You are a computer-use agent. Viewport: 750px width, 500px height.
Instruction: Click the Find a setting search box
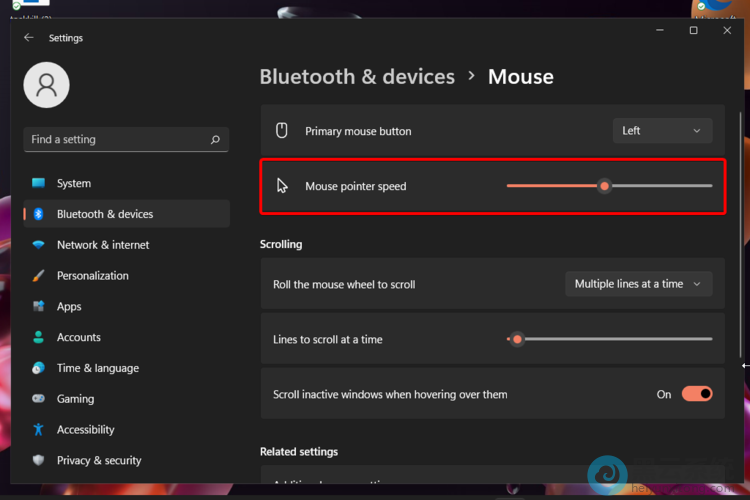[115, 140]
